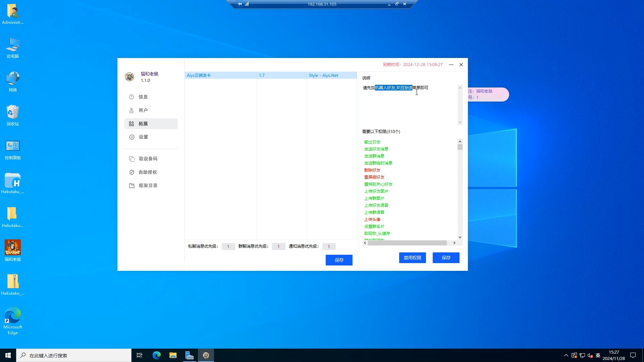Click the 取设备码 device code icon
Screen dimensions: 644x362
tap(132, 159)
